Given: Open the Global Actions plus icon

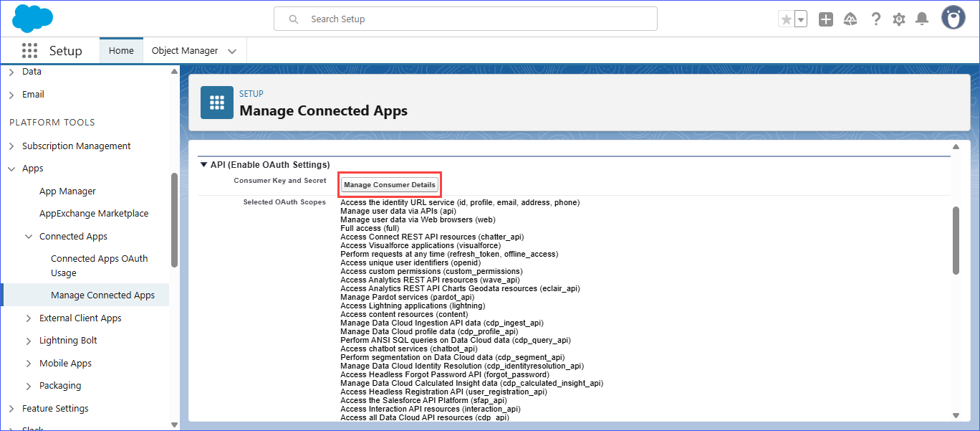Looking at the screenshot, I should [x=826, y=19].
